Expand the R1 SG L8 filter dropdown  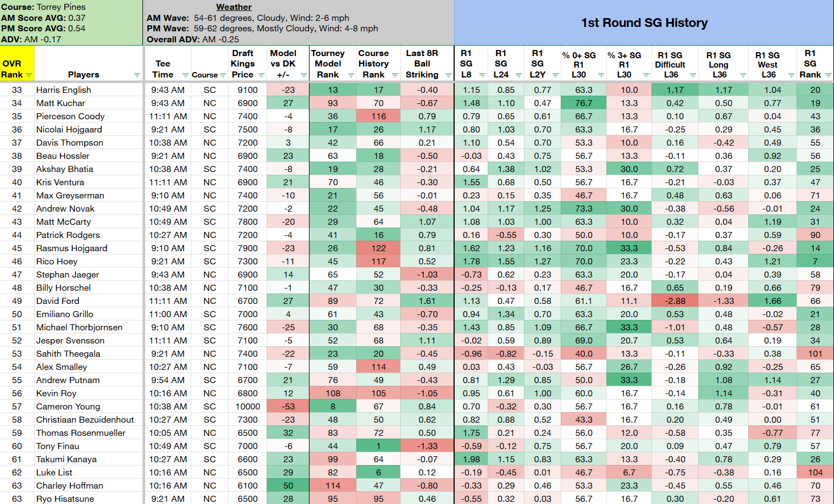pos(482,75)
